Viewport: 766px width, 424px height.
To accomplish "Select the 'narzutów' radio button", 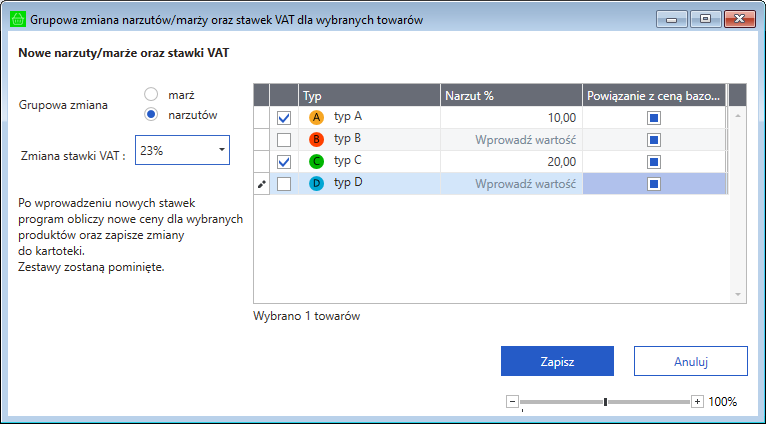I will 152,114.
